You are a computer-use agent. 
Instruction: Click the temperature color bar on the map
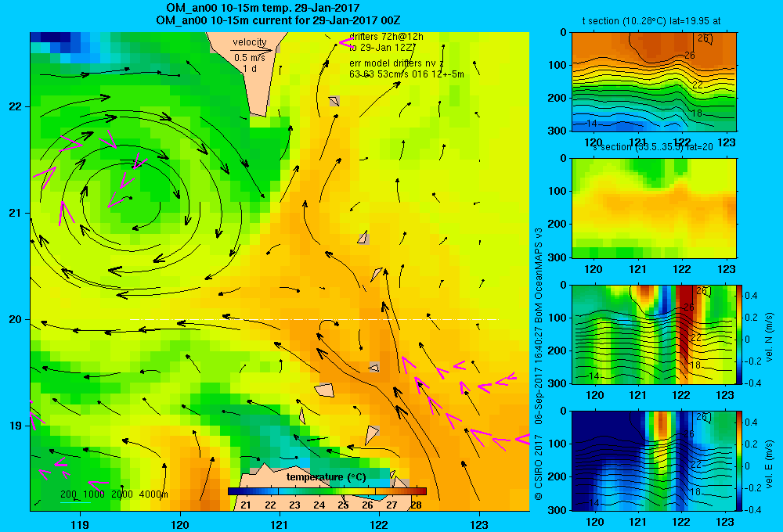(327, 491)
